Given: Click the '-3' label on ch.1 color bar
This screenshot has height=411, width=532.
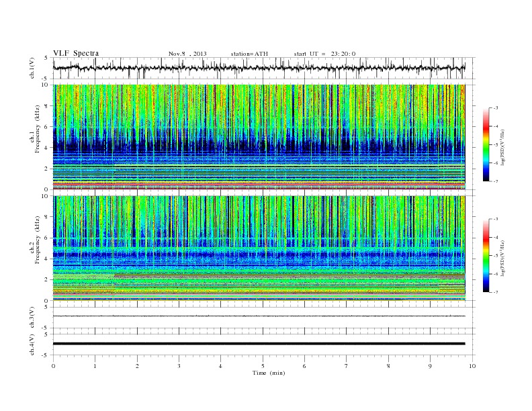Looking at the screenshot, I should click(496, 108).
